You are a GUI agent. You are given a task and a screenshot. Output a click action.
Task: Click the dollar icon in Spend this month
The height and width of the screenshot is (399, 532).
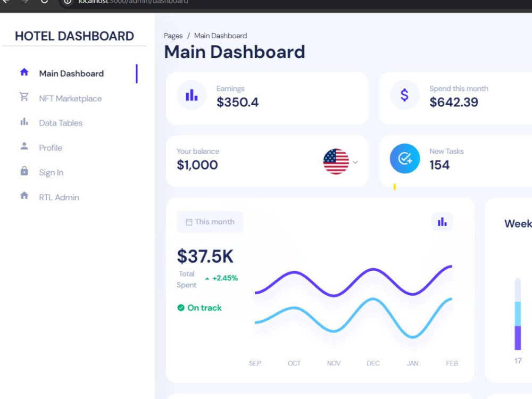point(404,95)
